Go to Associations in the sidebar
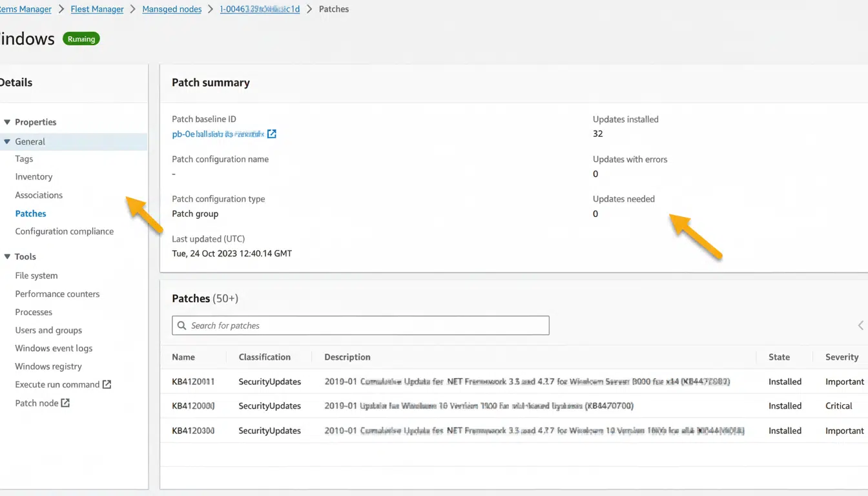Viewport: 868px width, 496px height. [39, 195]
